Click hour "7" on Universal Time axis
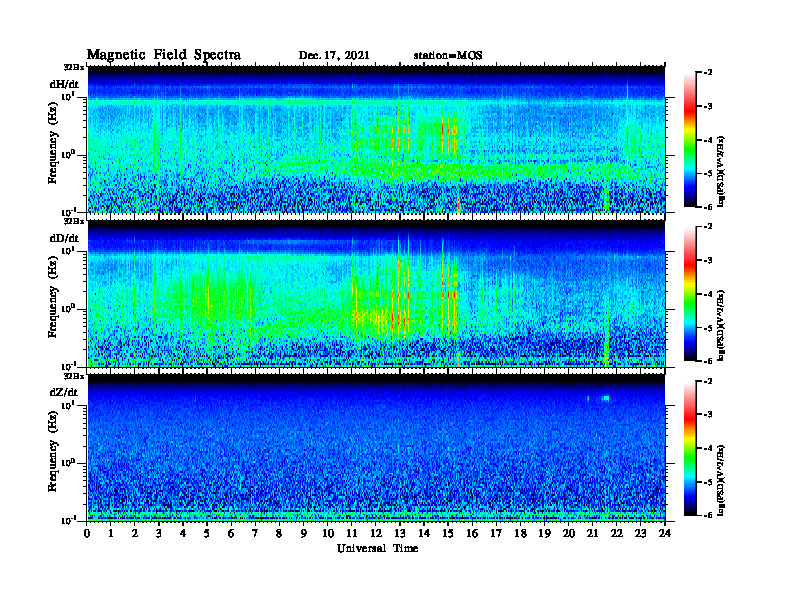This screenshot has width=792, height=612. (x=255, y=533)
